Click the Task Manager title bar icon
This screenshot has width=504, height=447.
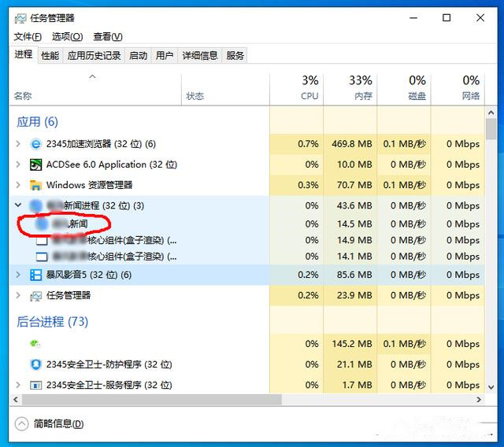pos(20,19)
